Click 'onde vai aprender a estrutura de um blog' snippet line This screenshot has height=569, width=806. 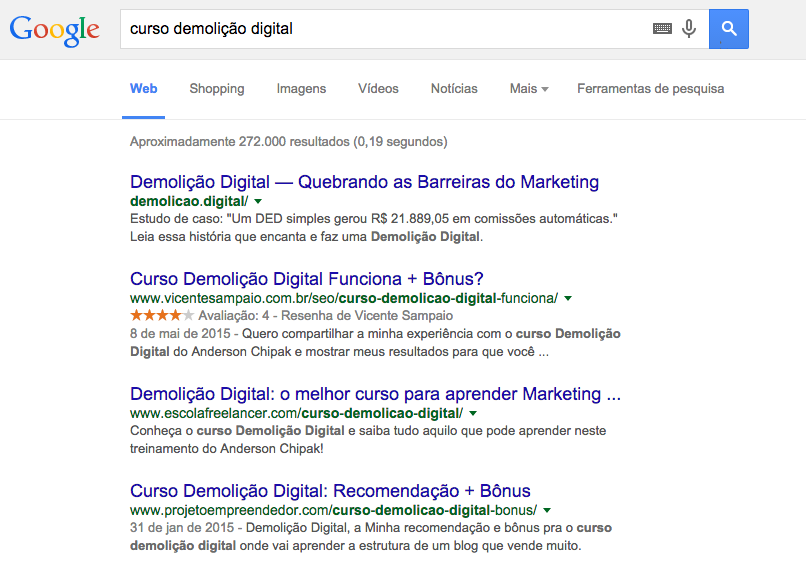coord(356,546)
